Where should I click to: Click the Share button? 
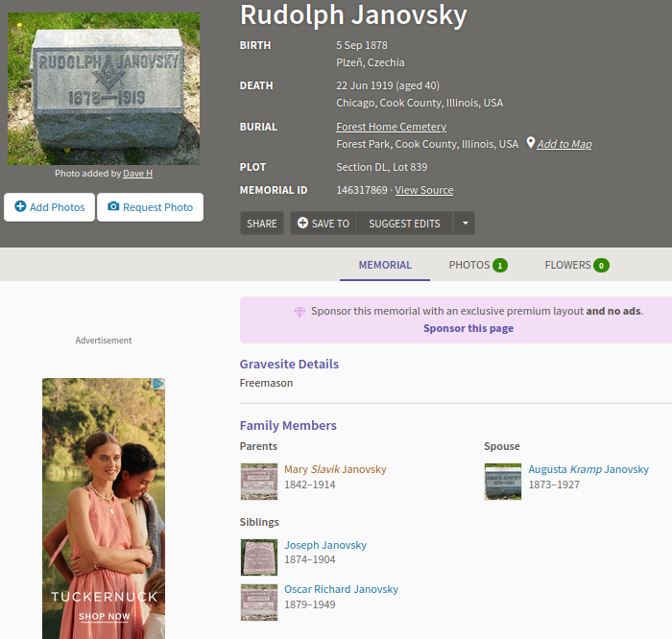261,224
